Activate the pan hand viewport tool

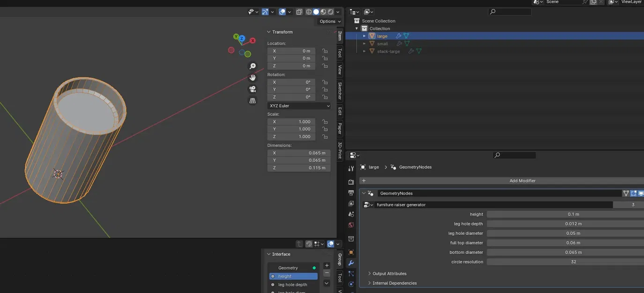253,77
